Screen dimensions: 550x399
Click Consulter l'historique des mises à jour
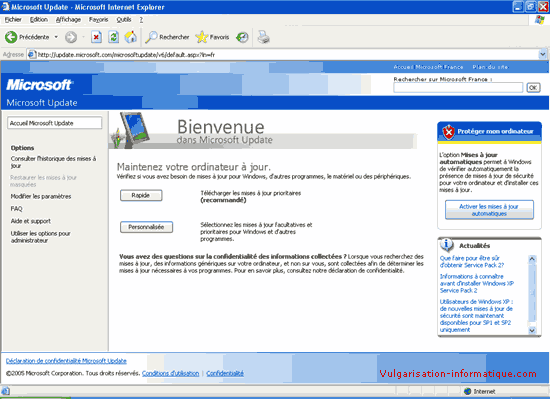(x=53, y=162)
